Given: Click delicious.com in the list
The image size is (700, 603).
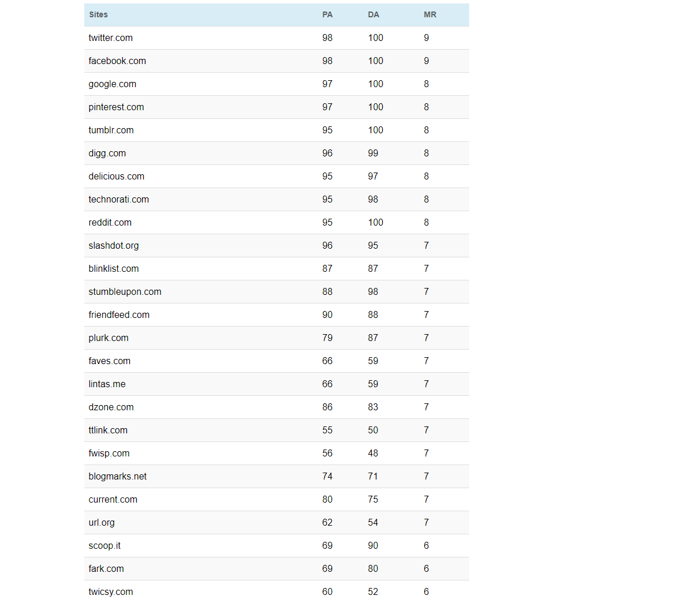Looking at the screenshot, I should (116, 176).
